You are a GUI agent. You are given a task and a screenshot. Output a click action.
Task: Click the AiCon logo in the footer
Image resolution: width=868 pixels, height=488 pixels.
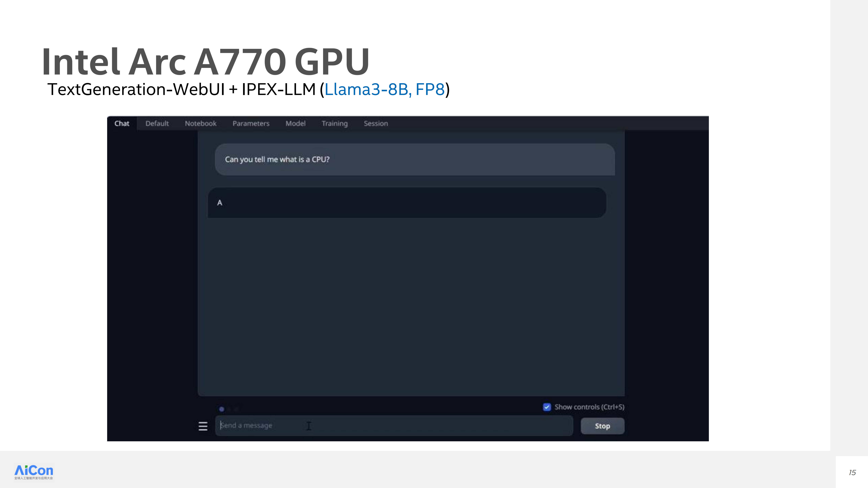(34, 472)
